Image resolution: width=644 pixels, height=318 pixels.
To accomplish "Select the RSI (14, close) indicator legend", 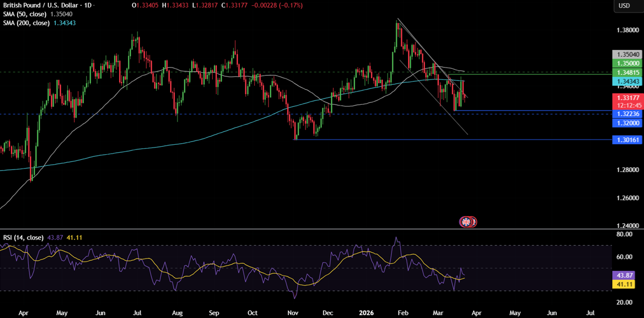I will (x=23, y=237).
